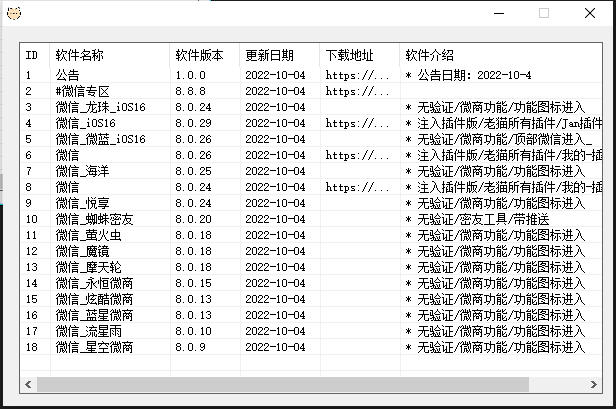Screen dimensions: 616x409
Task: Click 无验证/密友工具/带推送 description
Action: click(477, 219)
